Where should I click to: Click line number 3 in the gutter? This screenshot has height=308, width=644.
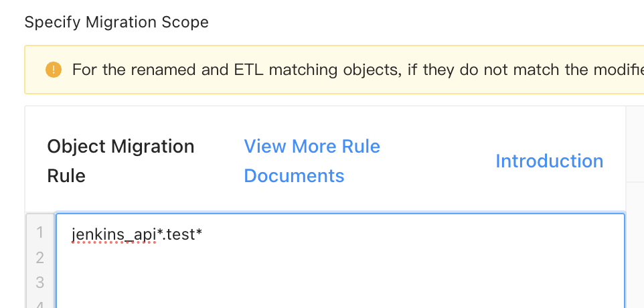(39, 283)
